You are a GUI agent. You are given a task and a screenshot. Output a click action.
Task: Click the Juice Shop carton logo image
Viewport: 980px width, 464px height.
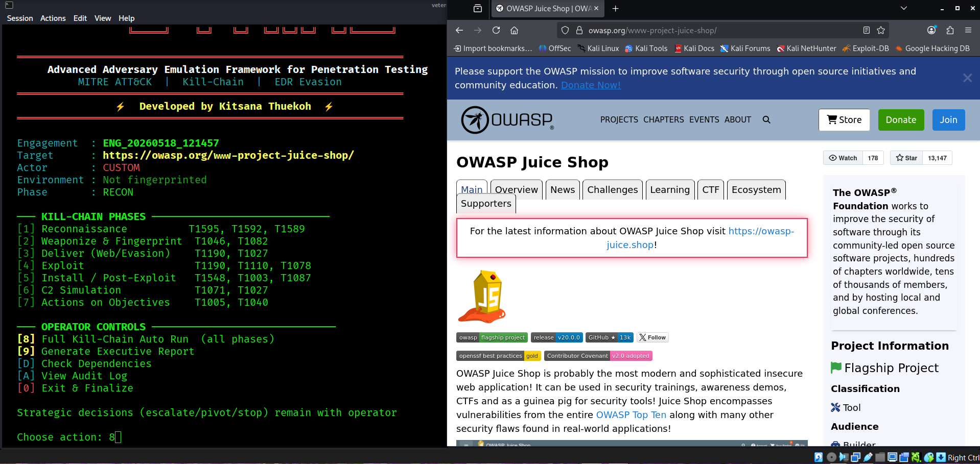click(482, 297)
